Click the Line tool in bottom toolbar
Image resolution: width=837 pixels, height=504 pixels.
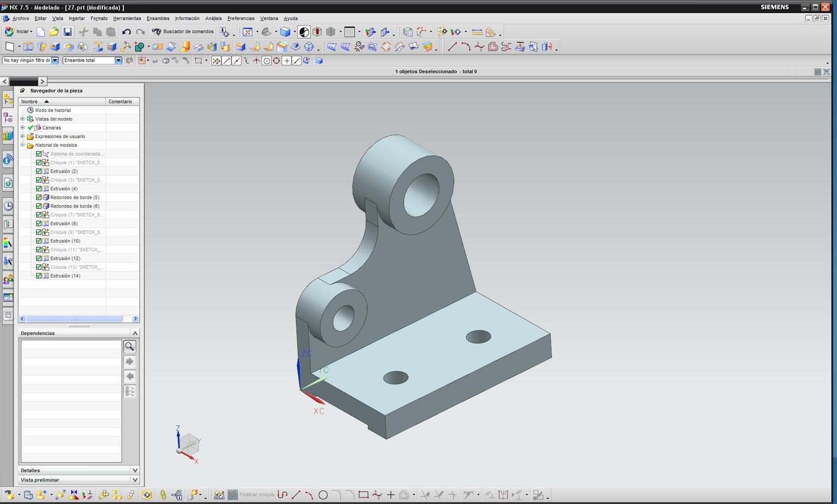tap(296, 495)
